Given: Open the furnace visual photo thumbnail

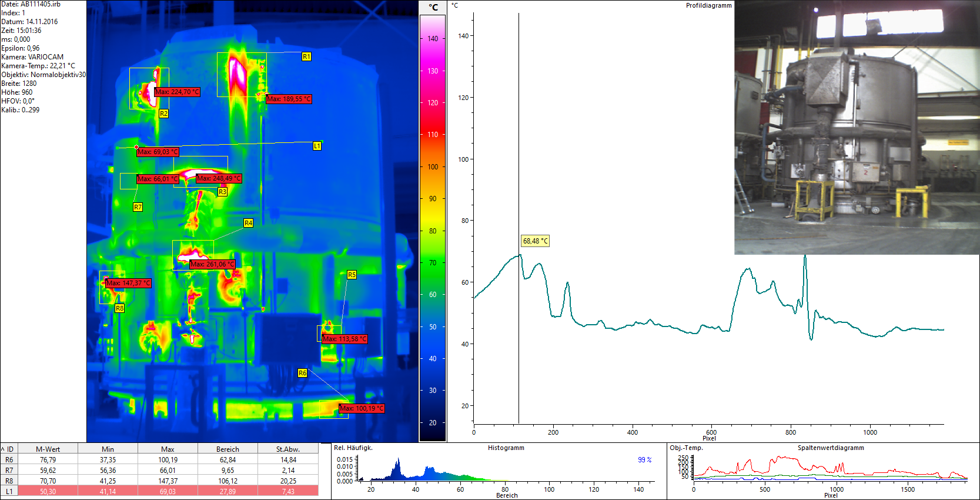Looking at the screenshot, I should pyautogui.click(x=857, y=128).
